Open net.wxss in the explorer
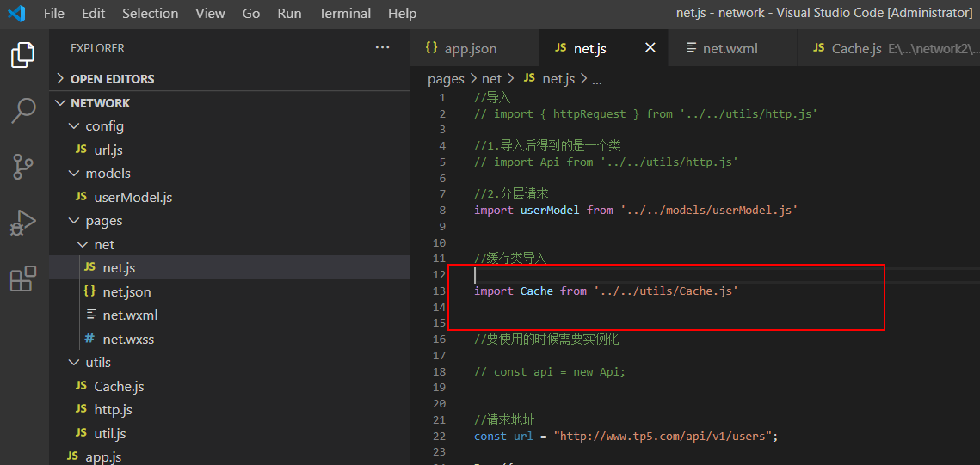This screenshot has height=465, width=980. pos(230,339)
